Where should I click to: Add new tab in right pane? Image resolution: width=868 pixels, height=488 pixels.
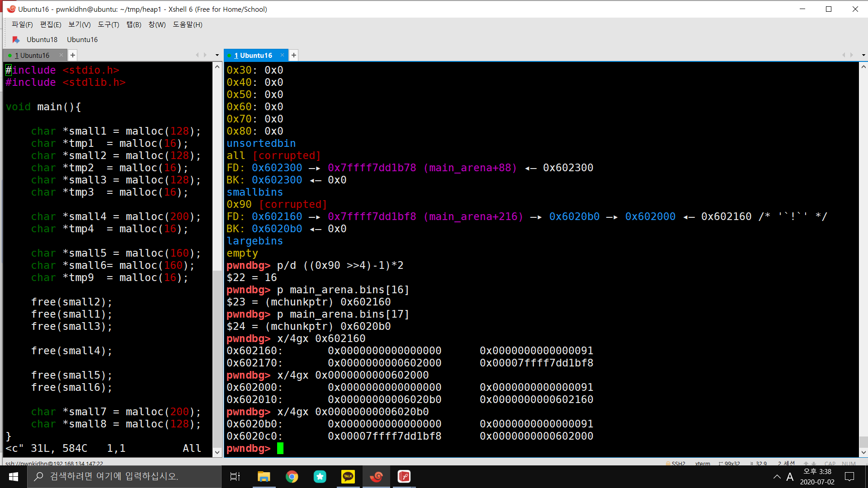pos(294,55)
